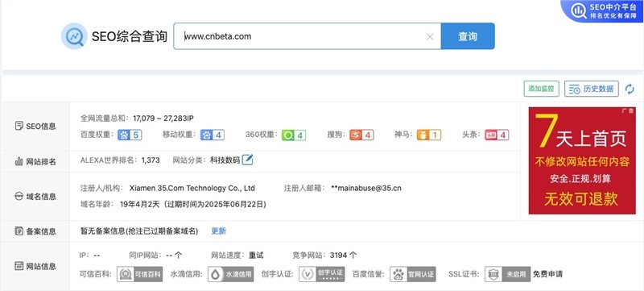644x291 pixels.
Task: Focus the www.cnbeta.com input field
Action: tap(308, 36)
